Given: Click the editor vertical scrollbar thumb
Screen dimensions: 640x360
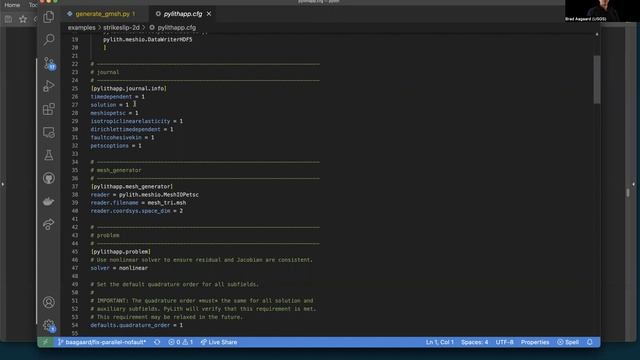Looking at the screenshot, I should pyautogui.click(x=597, y=80).
